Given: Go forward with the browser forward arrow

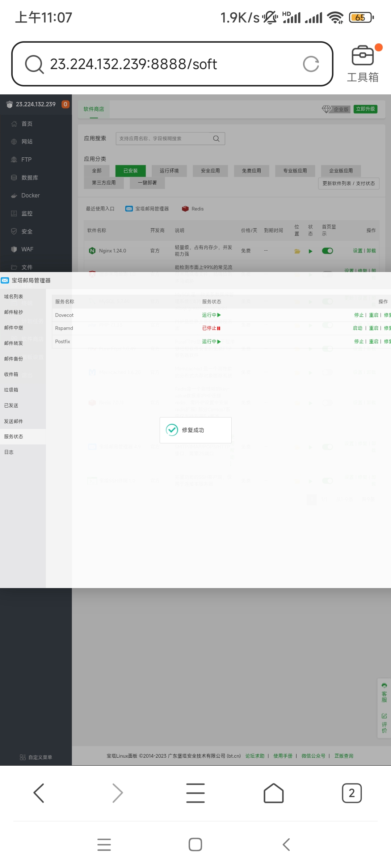Looking at the screenshot, I should (x=117, y=793).
